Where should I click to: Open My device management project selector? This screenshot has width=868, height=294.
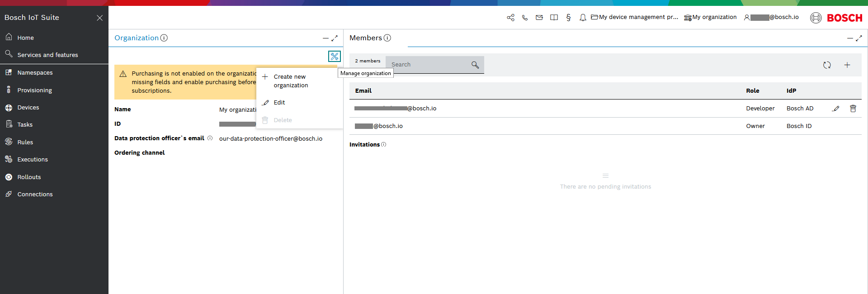point(634,17)
